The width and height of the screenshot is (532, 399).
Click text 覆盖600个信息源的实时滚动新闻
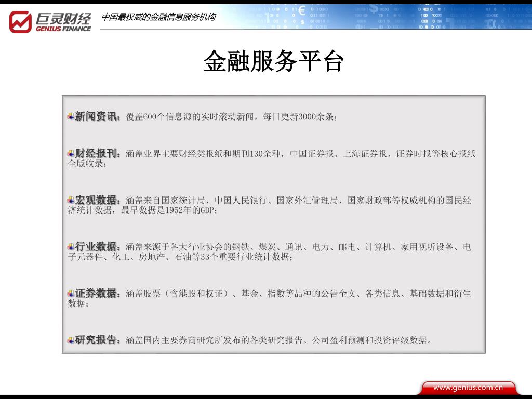(190, 117)
